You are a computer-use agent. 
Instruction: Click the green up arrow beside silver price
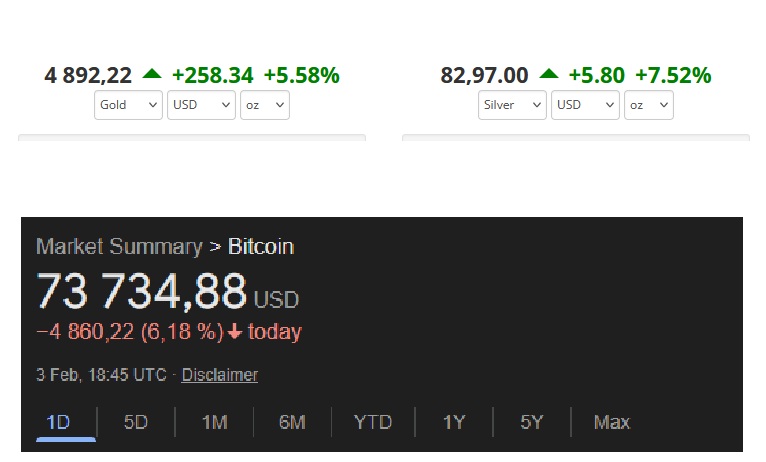pos(549,74)
